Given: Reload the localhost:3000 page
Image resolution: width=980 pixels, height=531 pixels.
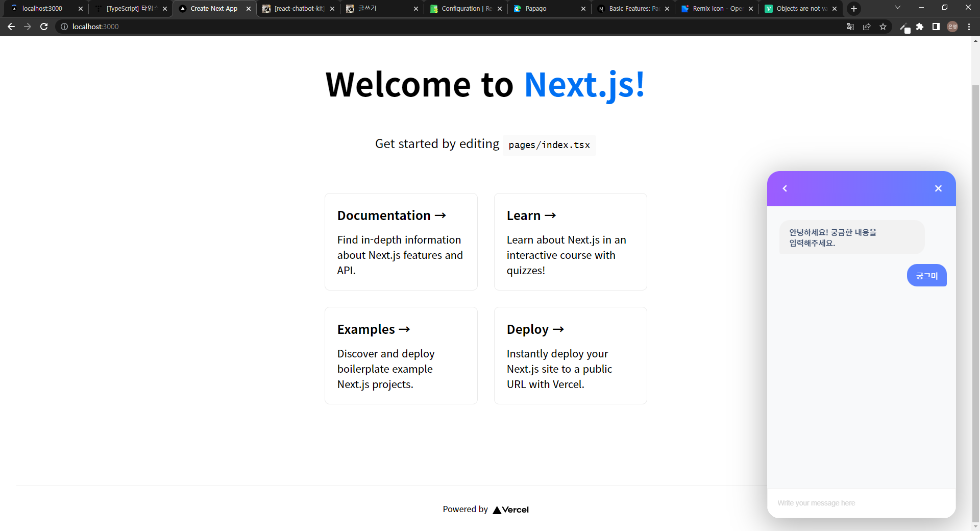Looking at the screenshot, I should click(44, 27).
